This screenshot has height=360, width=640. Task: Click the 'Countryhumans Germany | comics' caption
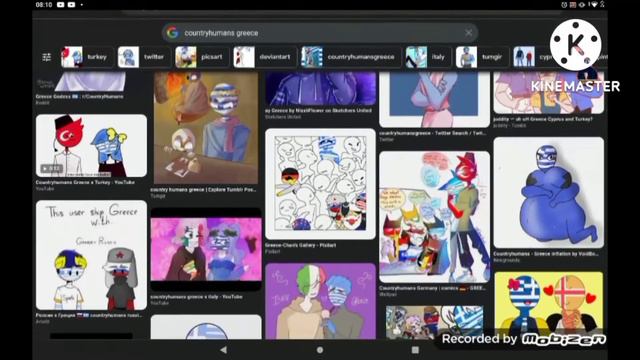(432, 288)
